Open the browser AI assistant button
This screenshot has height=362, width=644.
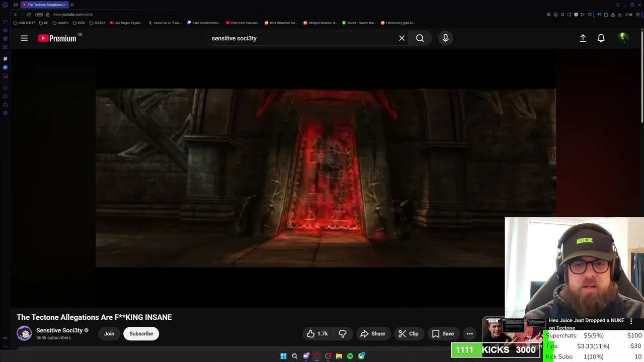pos(629,15)
